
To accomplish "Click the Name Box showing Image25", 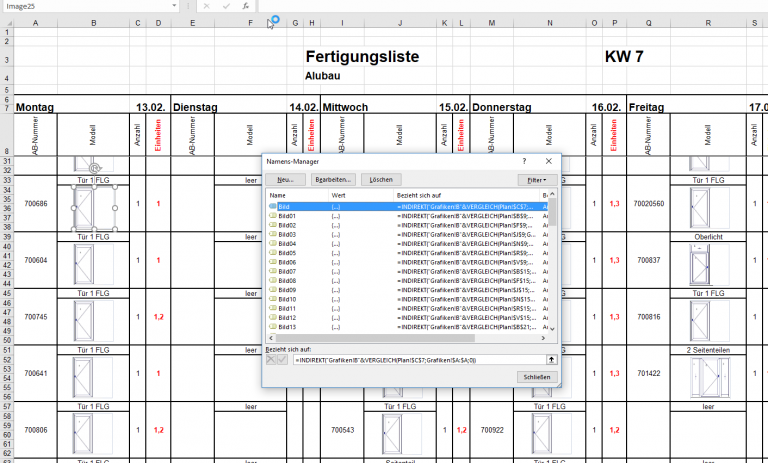I will click(86, 6).
